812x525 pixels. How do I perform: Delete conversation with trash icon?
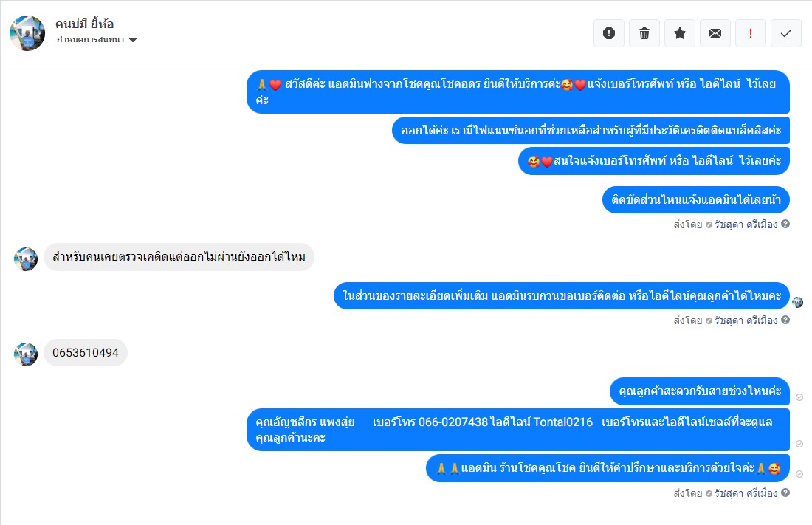point(644,33)
